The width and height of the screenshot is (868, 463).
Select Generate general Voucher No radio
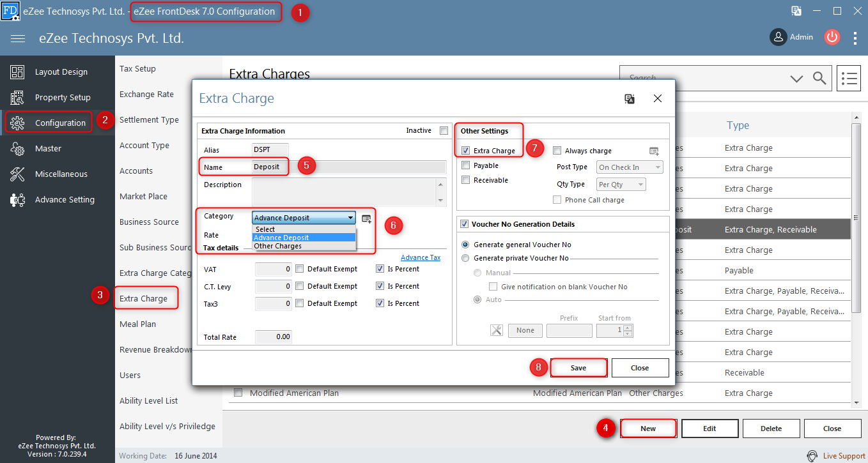[x=465, y=245]
